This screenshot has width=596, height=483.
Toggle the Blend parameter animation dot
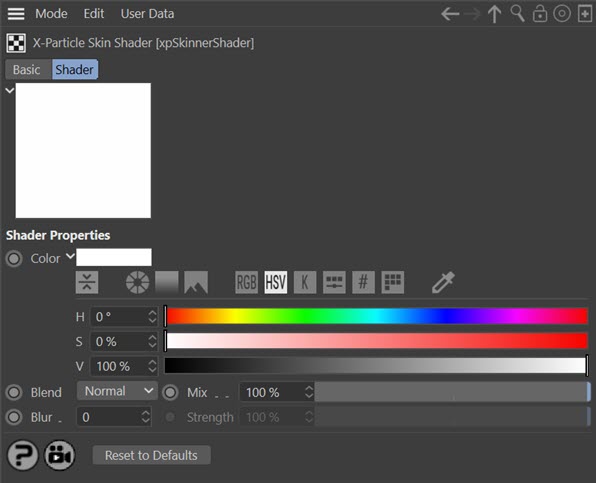click(14, 393)
